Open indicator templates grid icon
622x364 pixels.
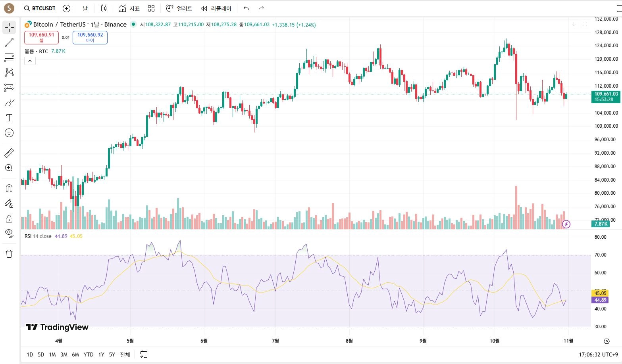tap(151, 8)
